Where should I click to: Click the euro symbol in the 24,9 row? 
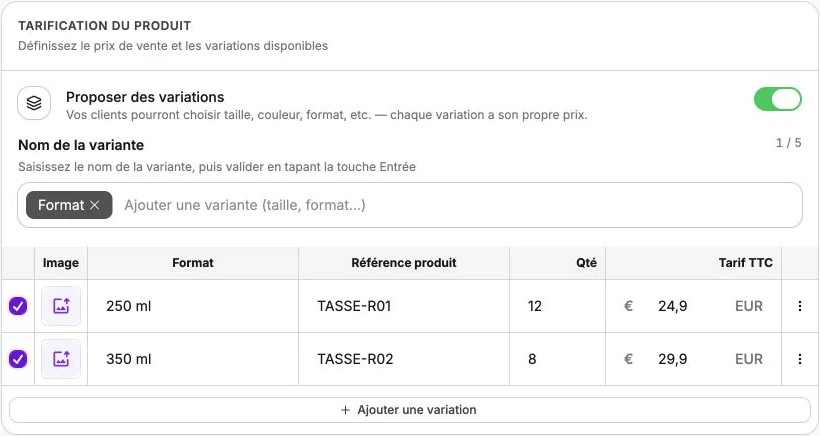coord(629,306)
